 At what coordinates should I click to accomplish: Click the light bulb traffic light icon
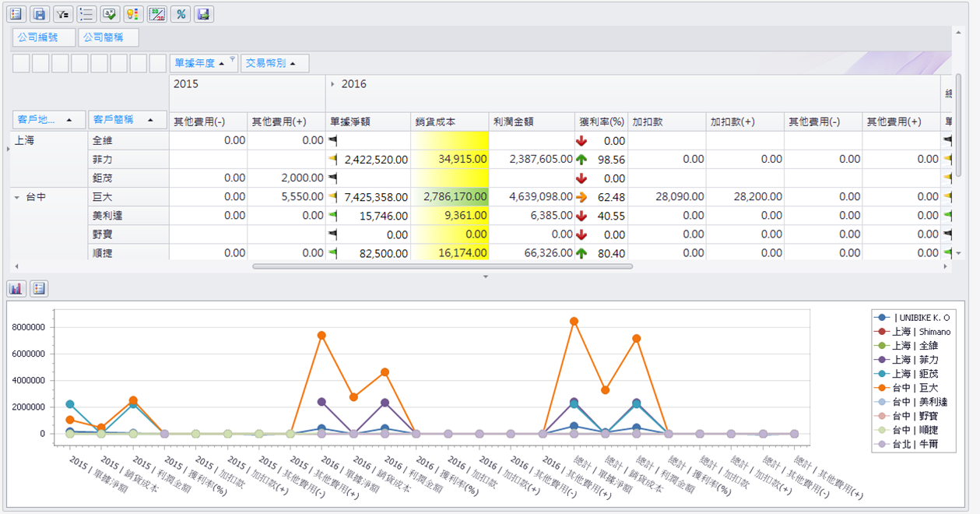click(x=133, y=14)
